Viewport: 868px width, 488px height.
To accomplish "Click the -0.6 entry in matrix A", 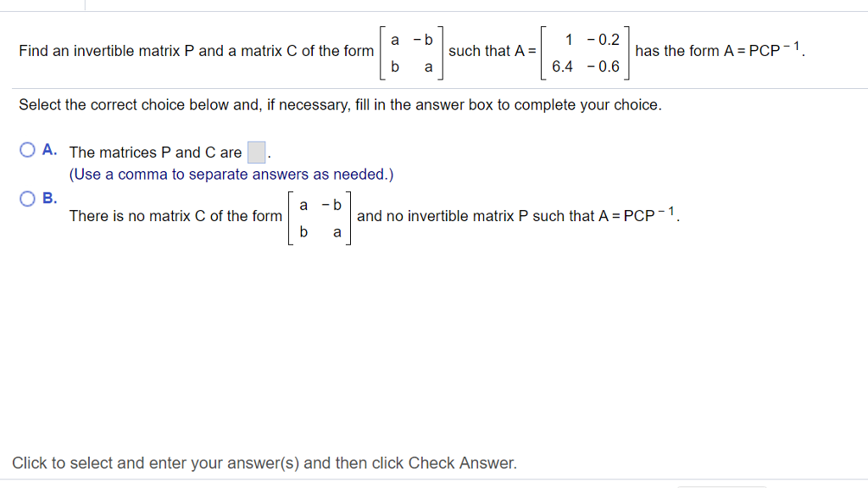I will coord(604,67).
